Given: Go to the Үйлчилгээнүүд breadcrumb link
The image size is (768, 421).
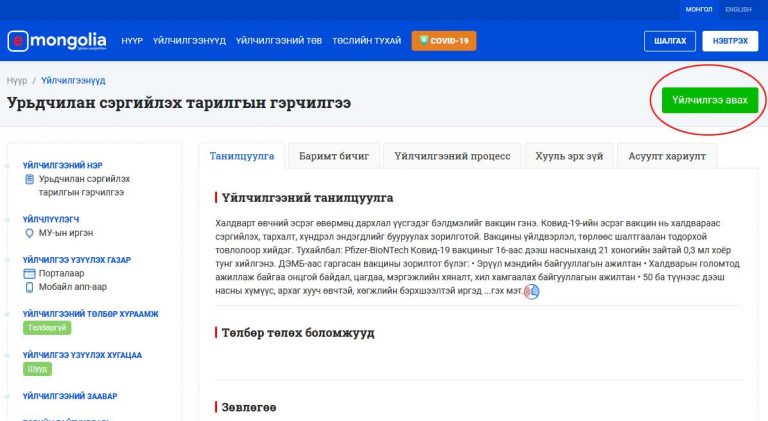Looking at the screenshot, I should point(73,80).
